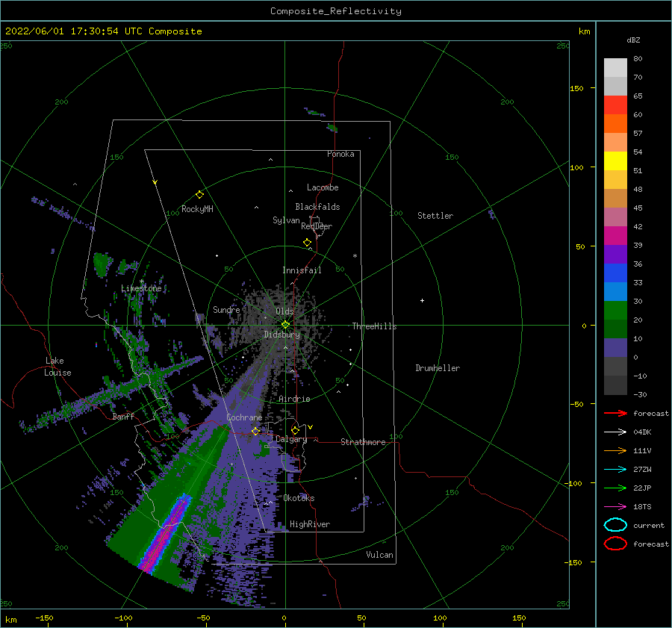This screenshot has height=628, width=672.
Task: Click the orange 111V arrow icon
Action: 615,450
